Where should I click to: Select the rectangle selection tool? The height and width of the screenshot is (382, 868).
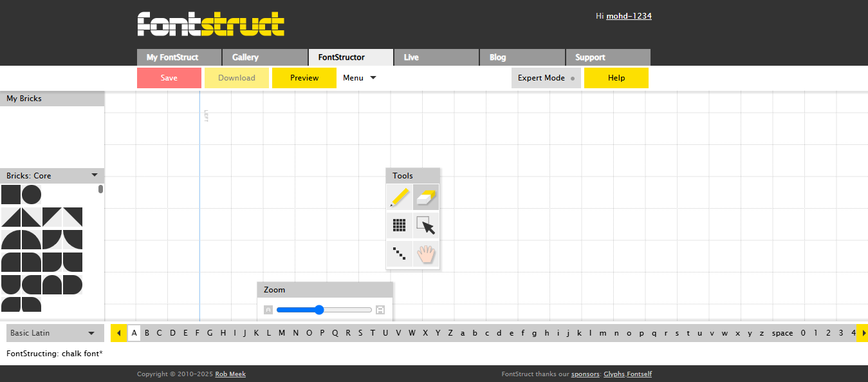coord(425,225)
